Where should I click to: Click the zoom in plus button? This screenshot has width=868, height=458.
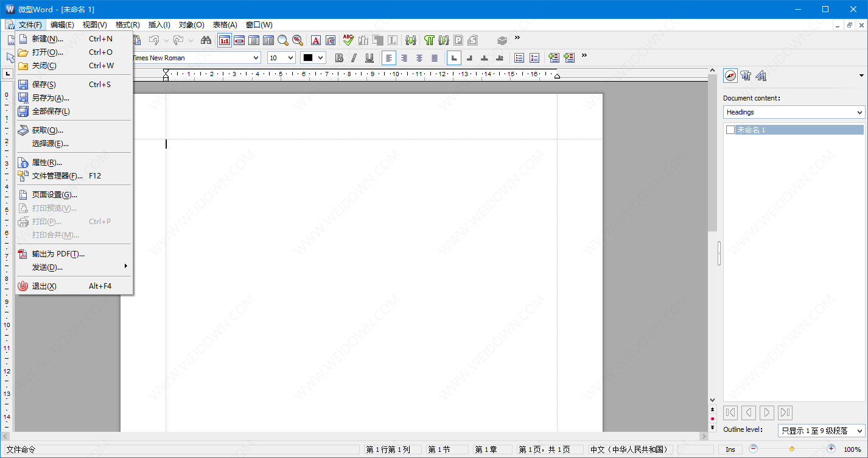831,449
